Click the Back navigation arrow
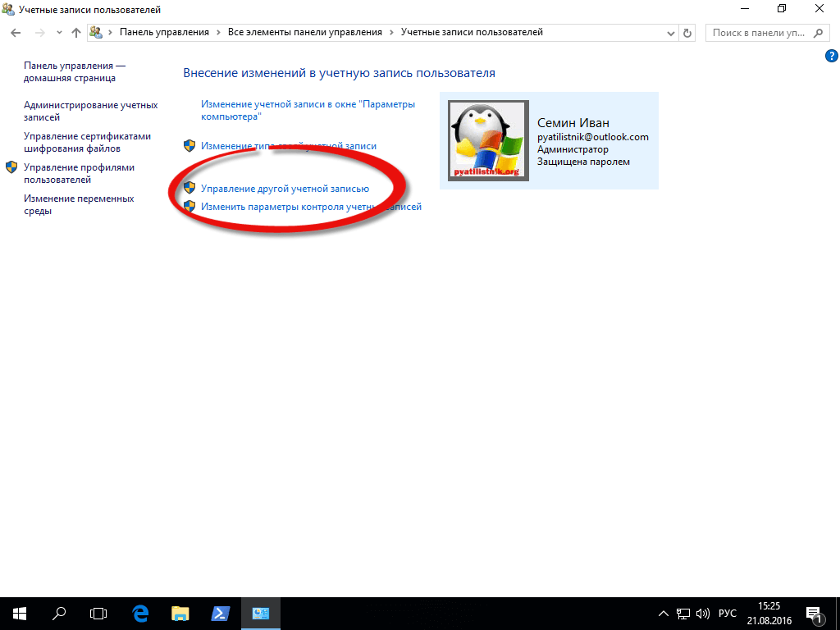Screen dimensions: 840x630 [15, 33]
